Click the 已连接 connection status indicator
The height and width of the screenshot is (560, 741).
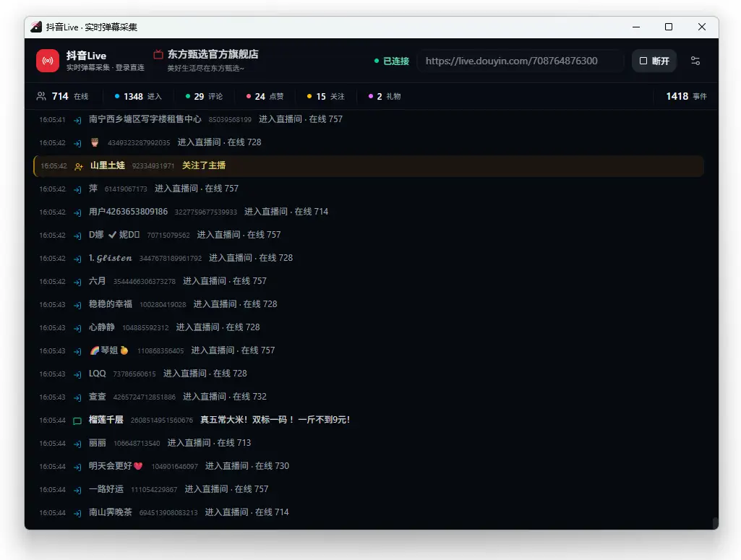point(391,61)
